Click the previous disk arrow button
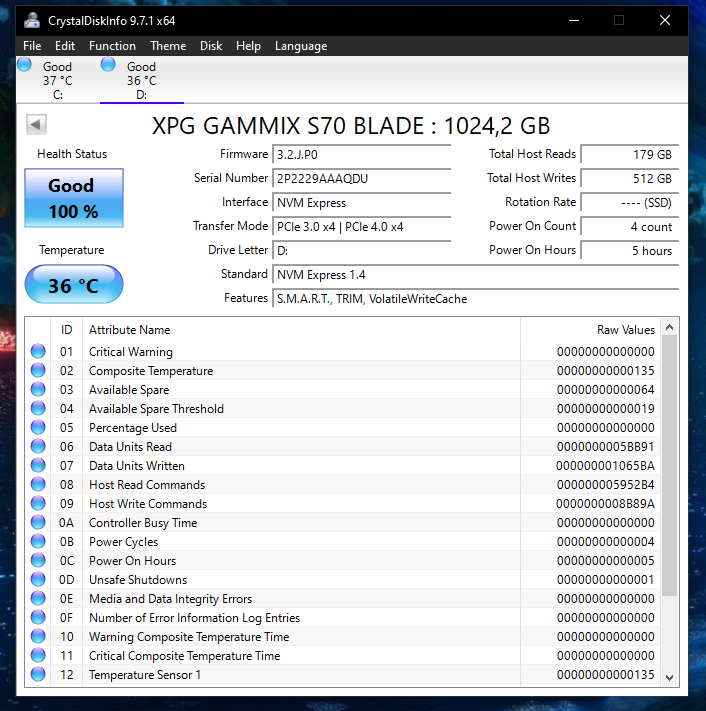Viewport: 706px width, 711px height. [x=36, y=124]
